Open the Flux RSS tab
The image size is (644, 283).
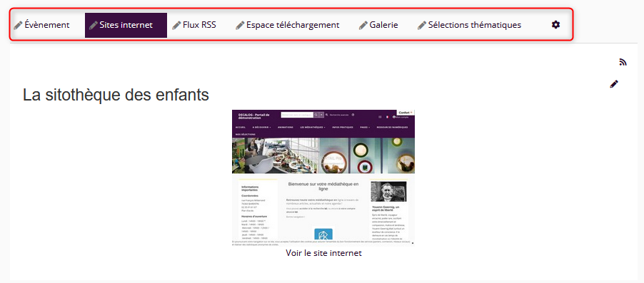(200, 25)
